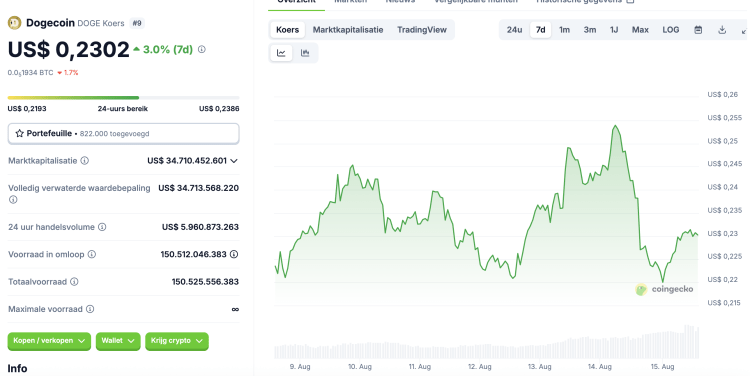Switch to candlestick chart view icon
Viewport: 750px width, 376px height.
click(305, 53)
